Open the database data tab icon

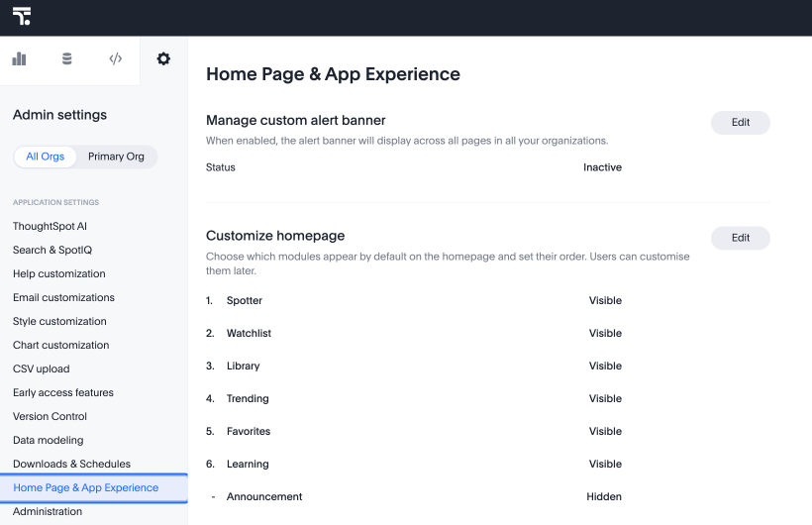click(x=66, y=58)
